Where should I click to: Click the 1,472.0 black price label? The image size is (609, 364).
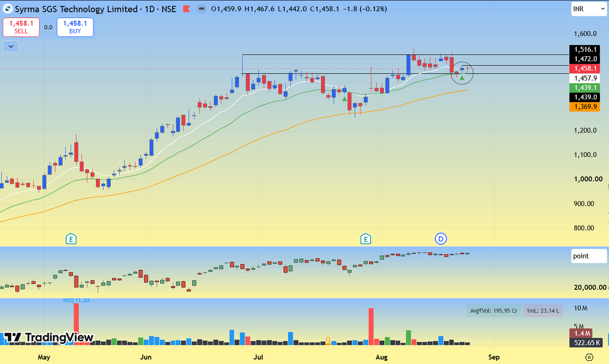585,59
